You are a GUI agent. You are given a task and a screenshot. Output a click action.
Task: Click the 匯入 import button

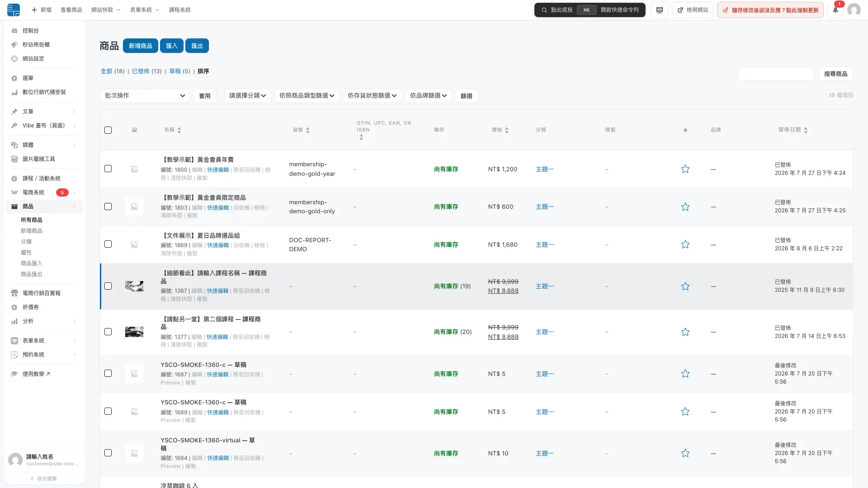tap(172, 46)
